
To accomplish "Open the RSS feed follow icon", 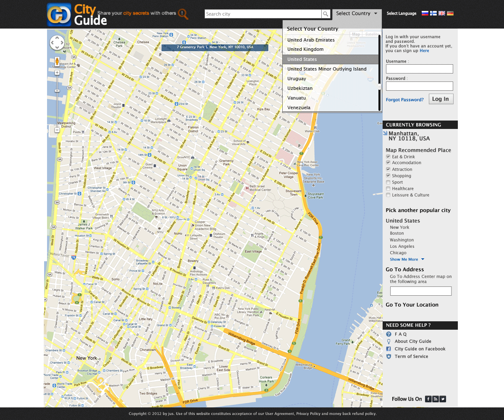I will [x=435, y=399].
